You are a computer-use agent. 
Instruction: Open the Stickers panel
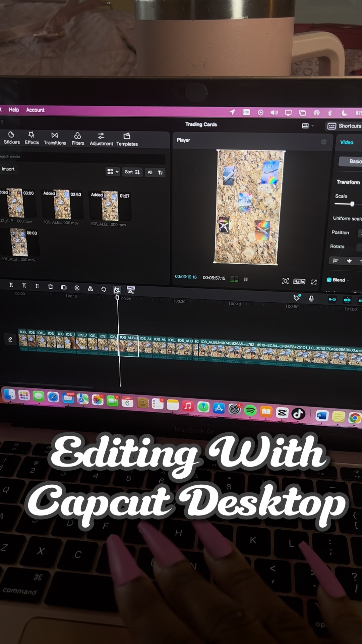(x=11, y=138)
